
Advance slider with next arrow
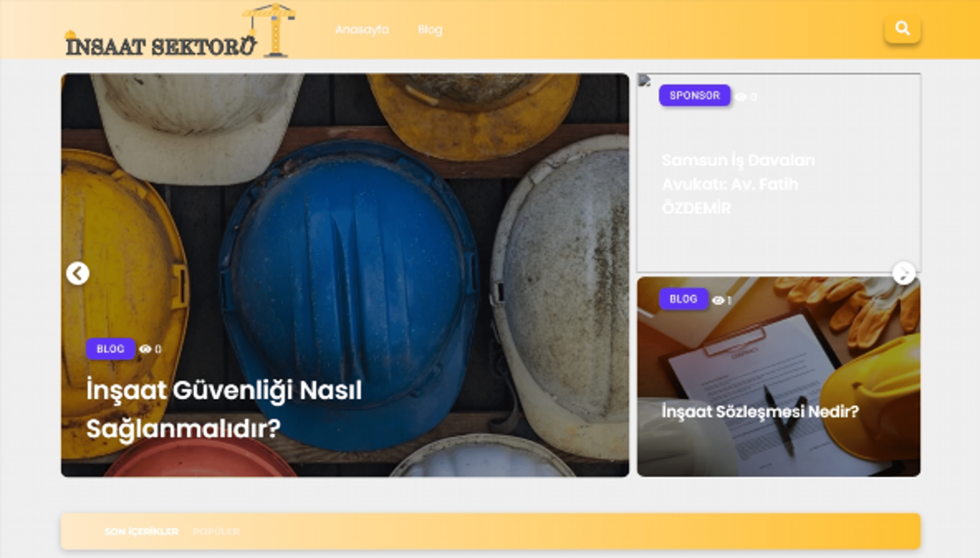tap(904, 274)
